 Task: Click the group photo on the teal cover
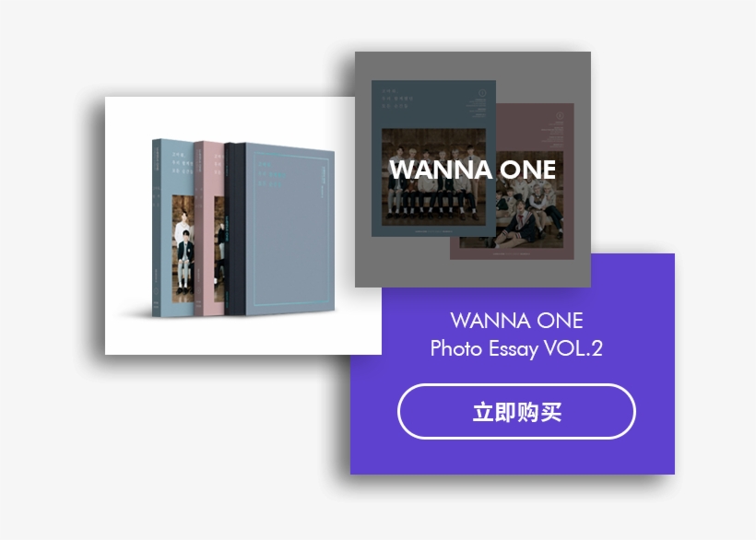coord(433,177)
